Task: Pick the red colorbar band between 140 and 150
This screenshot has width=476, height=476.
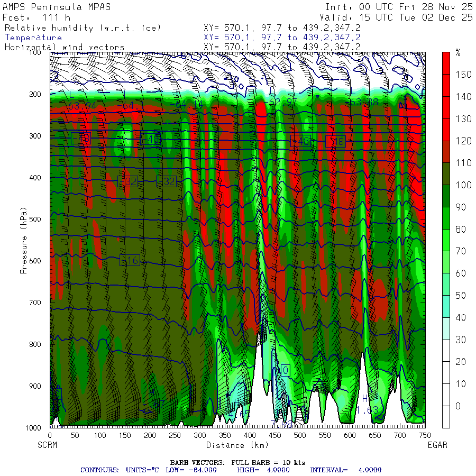Action: pos(446,86)
